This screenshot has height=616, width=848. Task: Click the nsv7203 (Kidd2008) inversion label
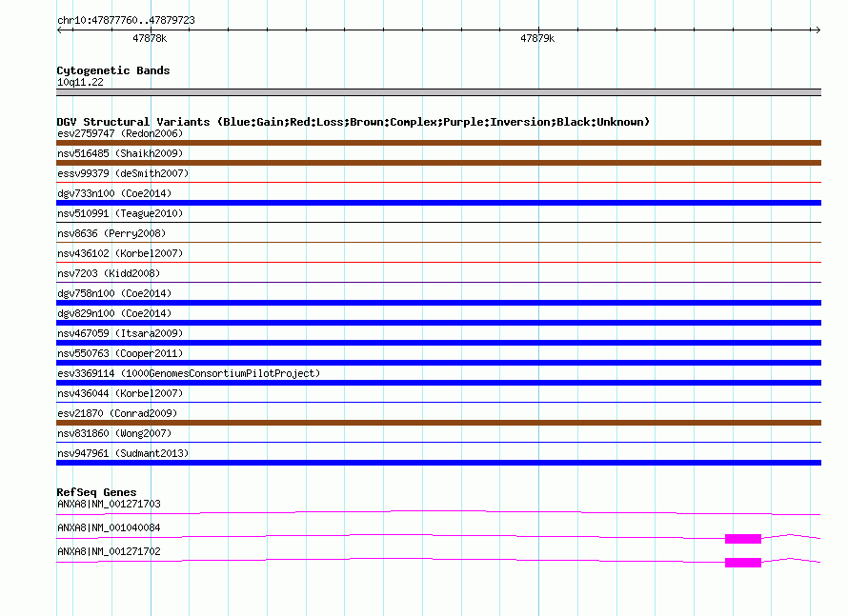[x=110, y=273]
